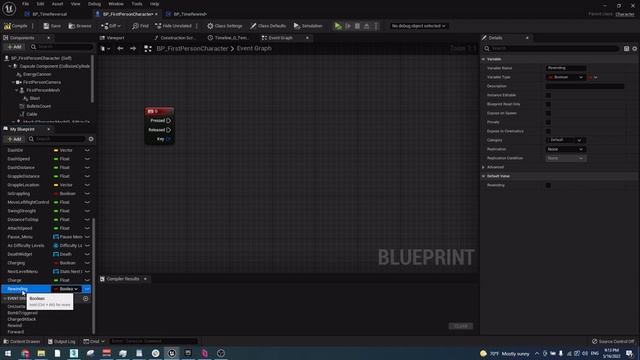The width and height of the screenshot is (640, 360).
Task: Click the Find toolbar button
Action: coord(140,26)
